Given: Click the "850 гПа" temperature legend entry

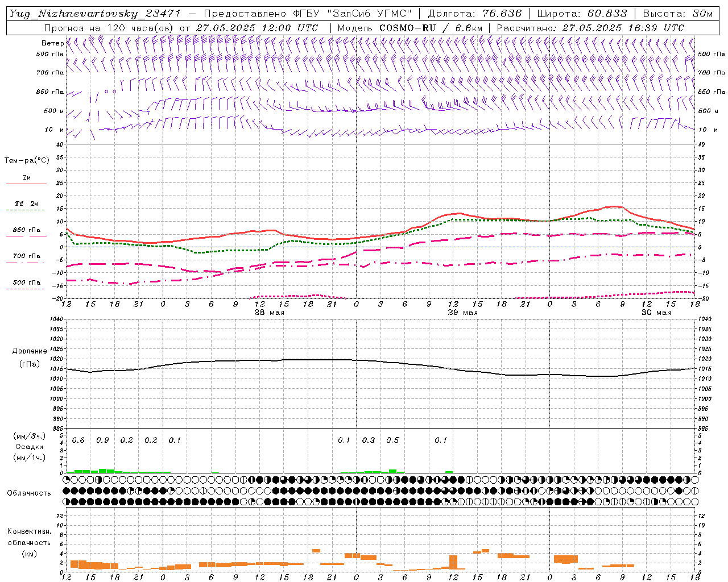Looking at the screenshot, I should pyautogui.click(x=27, y=230).
